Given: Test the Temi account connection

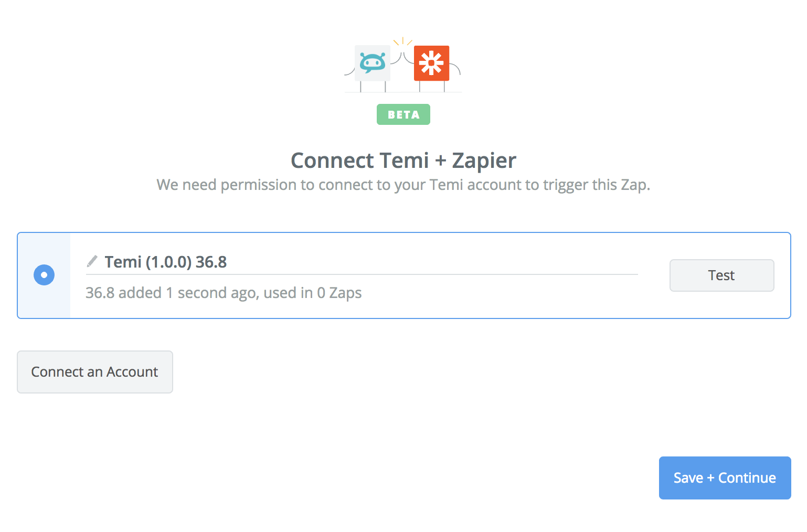Looking at the screenshot, I should click(721, 275).
